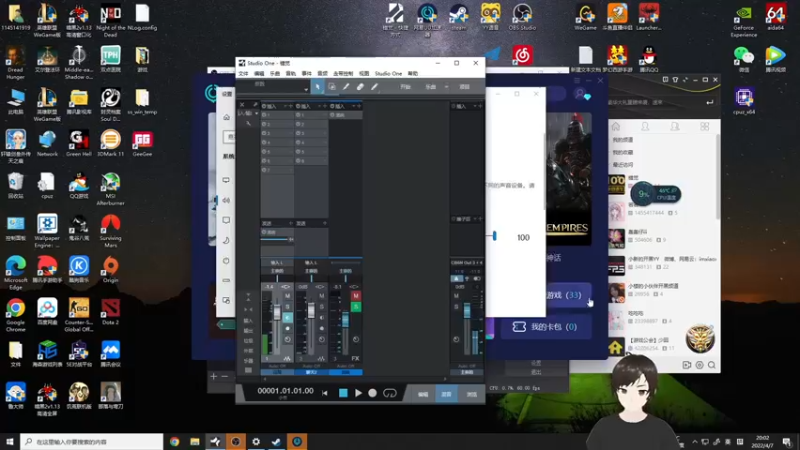The image size is (800, 450).
Task: Switch to the 混音 tab beside the transport
Action: [446, 394]
